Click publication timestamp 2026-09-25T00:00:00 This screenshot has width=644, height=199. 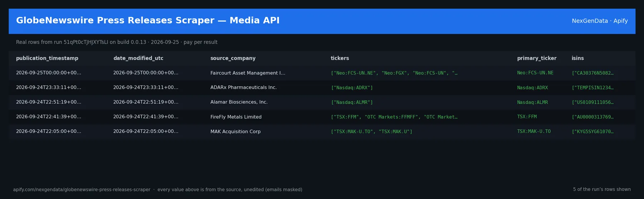(49, 73)
